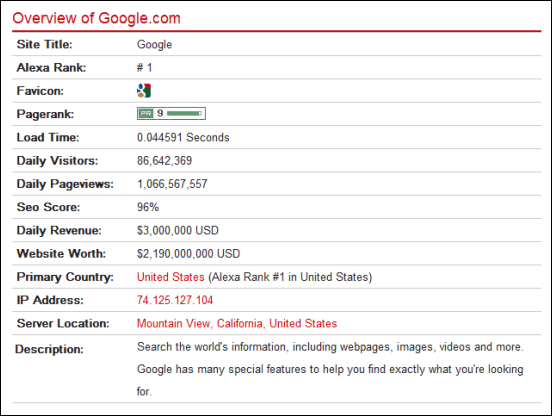552x416 pixels.
Task: Click the Site Title: label
Action: point(45,44)
